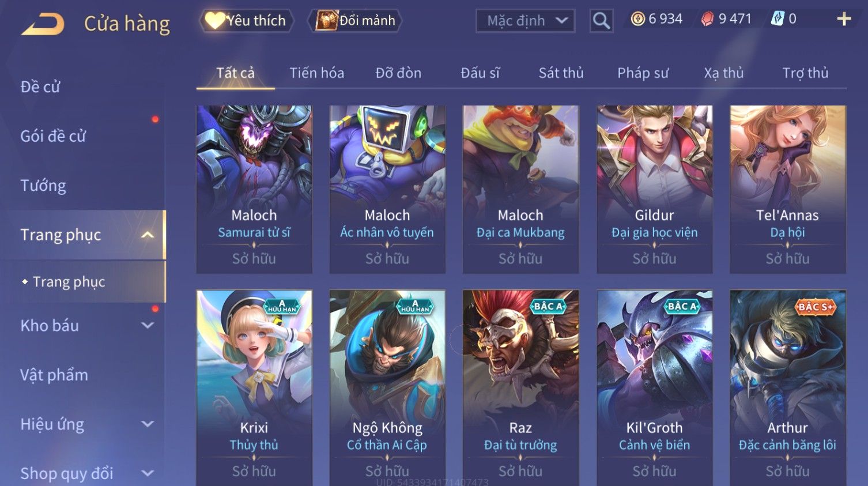Viewport: 868px width, 486px height.
Task: Tap the red ruby currency icon
Action: coord(707,19)
